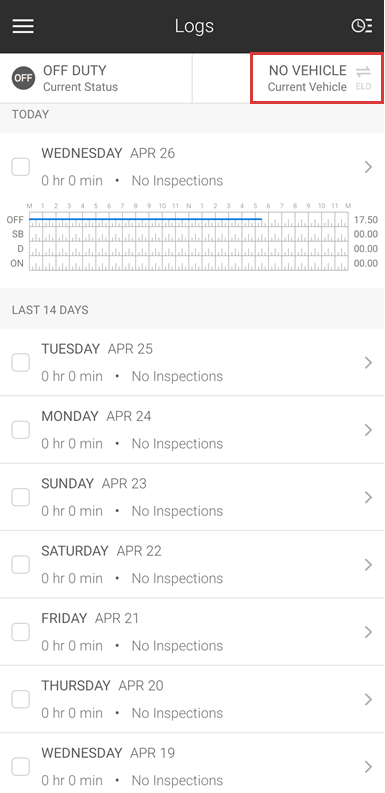
Task: Select NO VEHICLE Current Vehicle section
Action: (x=317, y=78)
